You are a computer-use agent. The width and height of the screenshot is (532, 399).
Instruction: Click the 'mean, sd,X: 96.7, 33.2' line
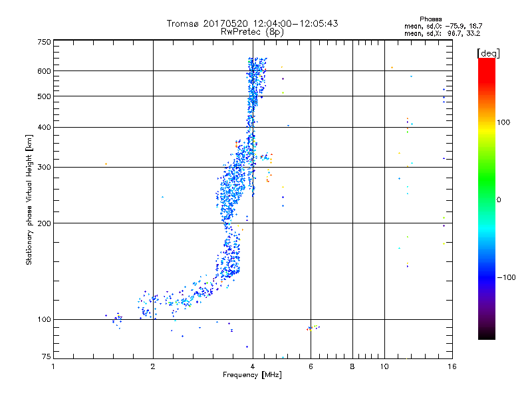(442, 33)
